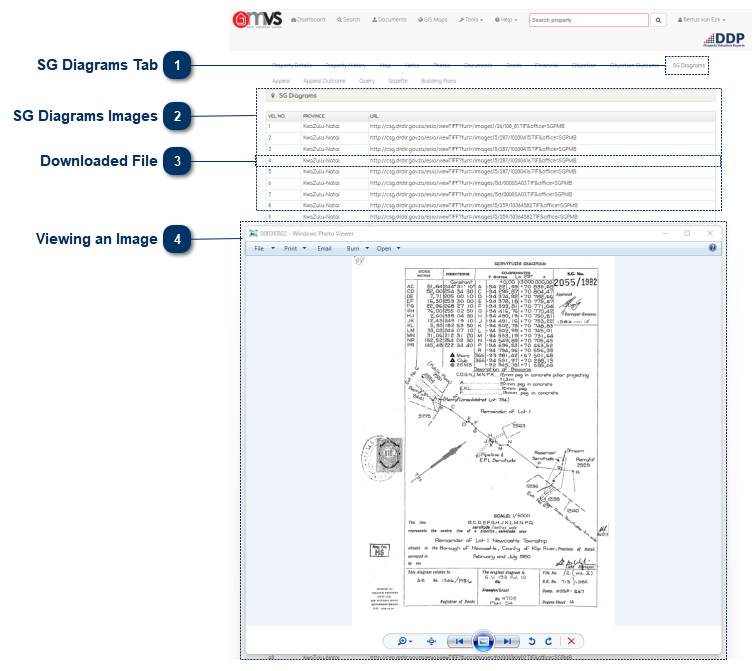755x671 pixels.
Task: Open the Photos tab
Action: click(442, 65)
